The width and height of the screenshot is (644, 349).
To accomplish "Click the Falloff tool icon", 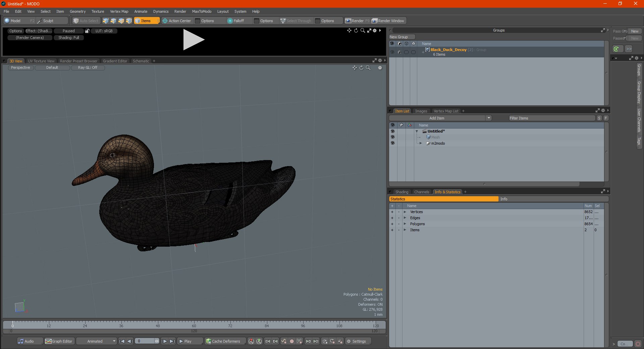I will [230, 21].
